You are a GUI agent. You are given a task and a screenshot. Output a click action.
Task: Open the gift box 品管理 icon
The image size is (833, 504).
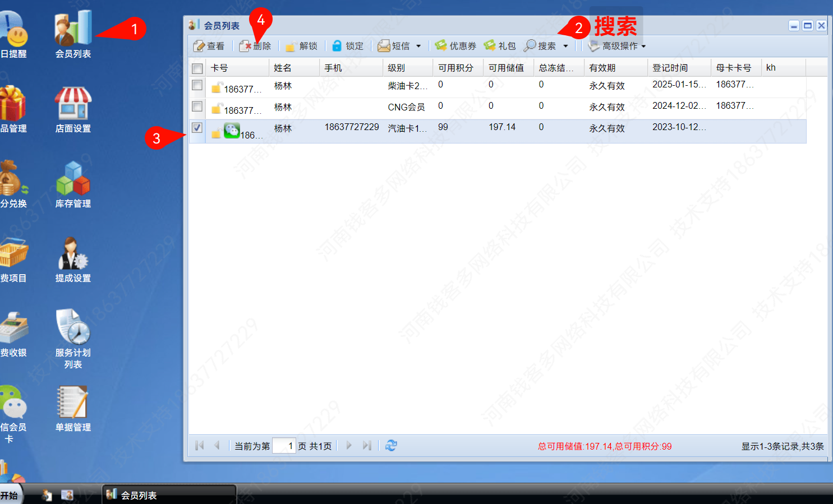(13, 110)
